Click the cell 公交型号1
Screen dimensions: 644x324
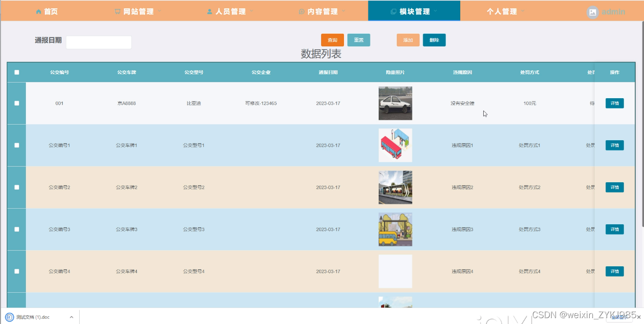coord(193,145)
